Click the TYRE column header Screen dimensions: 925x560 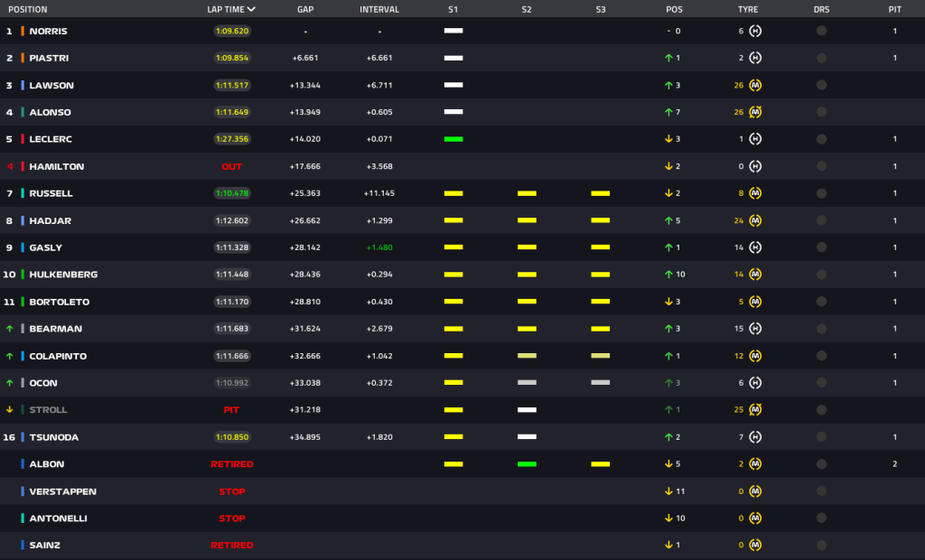pyautogui.click(x=748, y=9)
